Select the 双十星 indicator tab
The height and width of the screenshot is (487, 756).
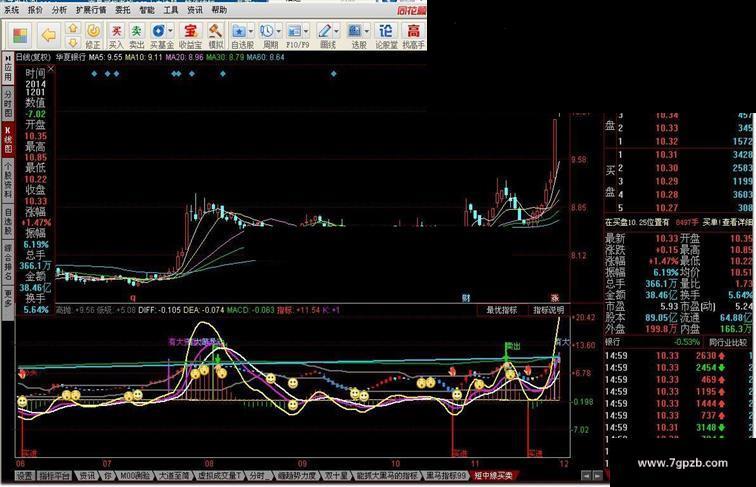click(x=336, y=476)
